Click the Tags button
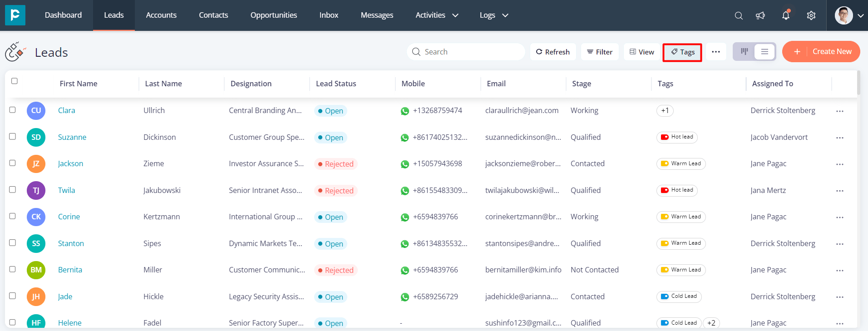The width and height of the screenshot is (868, 331). pos(682,52)
